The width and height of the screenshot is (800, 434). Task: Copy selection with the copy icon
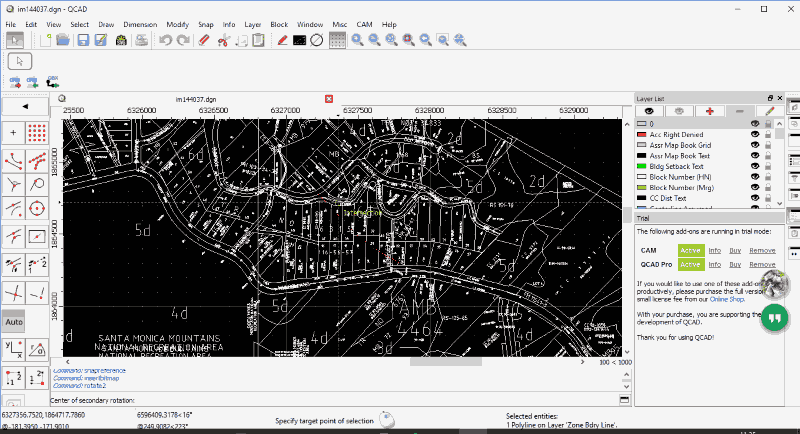[x=241, y=40]
